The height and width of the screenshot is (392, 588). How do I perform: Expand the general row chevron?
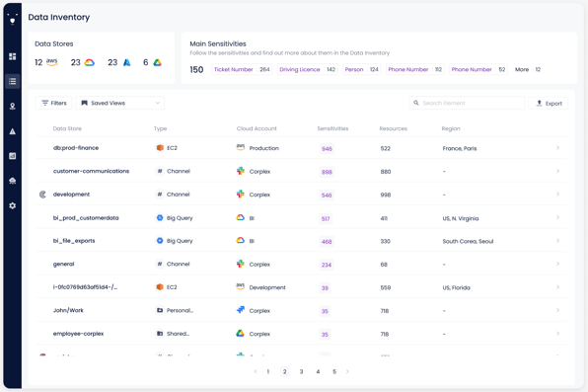coord(558,264)
